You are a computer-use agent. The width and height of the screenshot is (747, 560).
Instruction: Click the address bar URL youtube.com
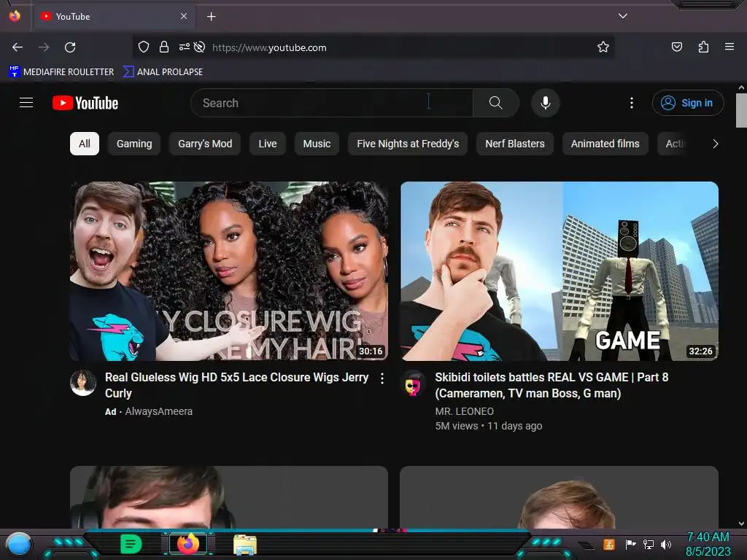pos(269,47)
